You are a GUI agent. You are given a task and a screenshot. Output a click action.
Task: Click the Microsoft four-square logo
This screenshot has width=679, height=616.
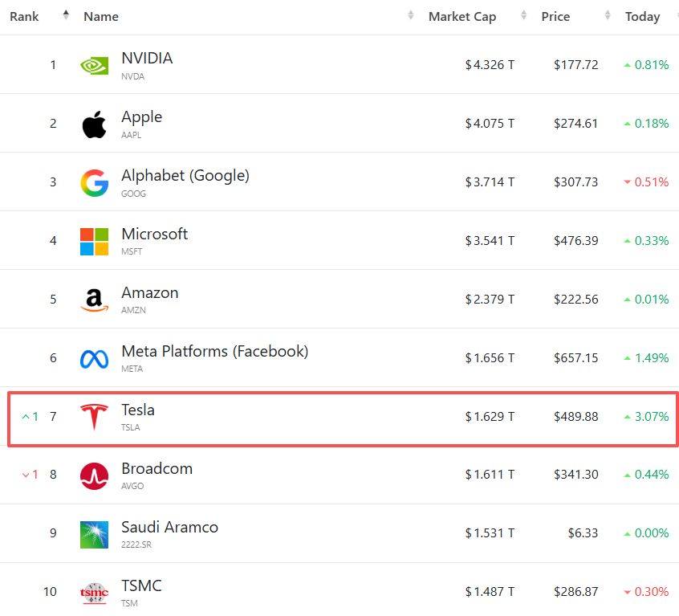[94, 242]
